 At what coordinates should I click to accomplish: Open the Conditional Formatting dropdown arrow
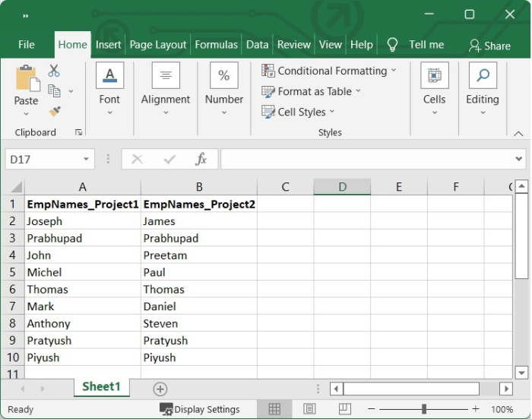(394, 70)
